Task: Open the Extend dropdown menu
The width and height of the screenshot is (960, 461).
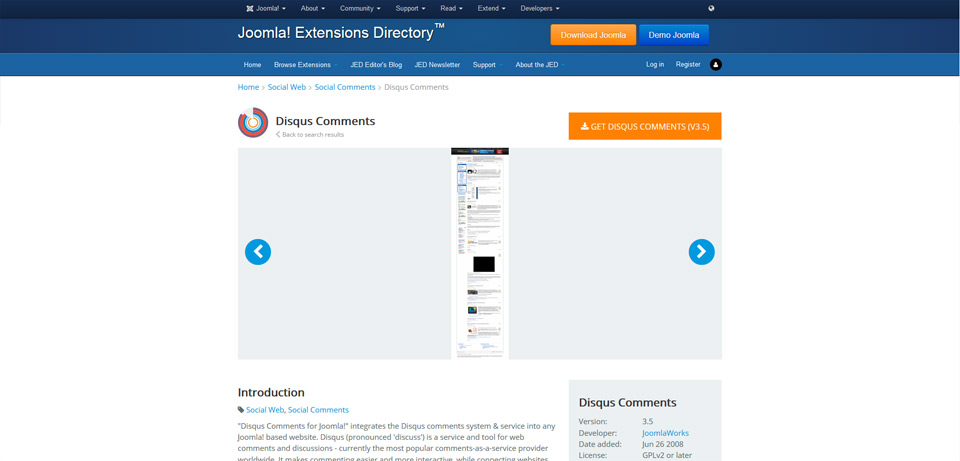Action: point(492,9)
